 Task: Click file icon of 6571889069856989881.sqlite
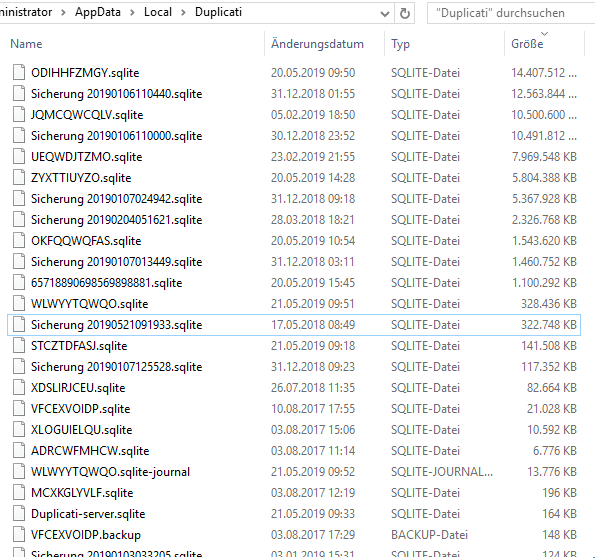coord(19,283)
